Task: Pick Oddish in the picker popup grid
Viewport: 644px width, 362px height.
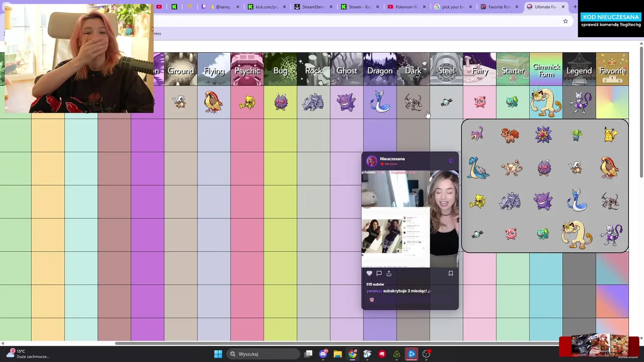Action: [x=577, y=135]
